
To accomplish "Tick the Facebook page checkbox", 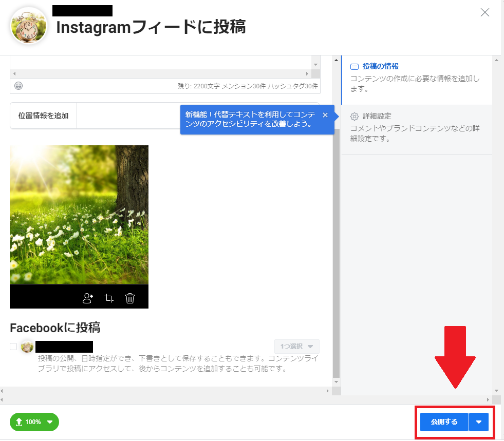I will pos(13,347).
